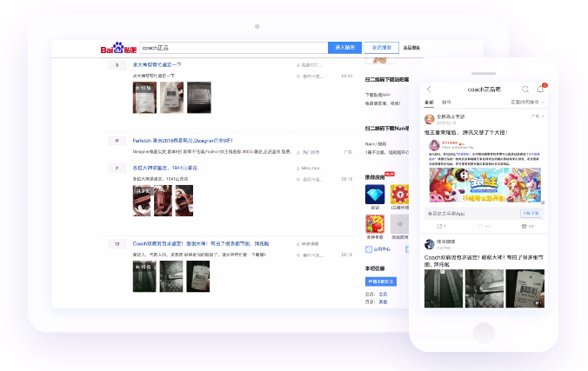Tap the 立即下载 button in phone ad

point(531,213)
